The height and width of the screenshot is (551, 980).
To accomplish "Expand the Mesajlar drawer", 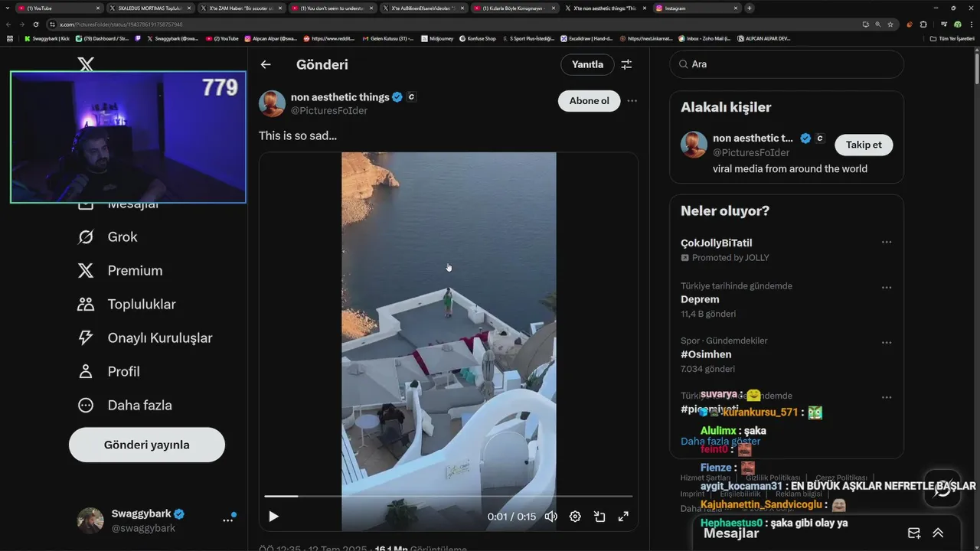I will point(938,533).
